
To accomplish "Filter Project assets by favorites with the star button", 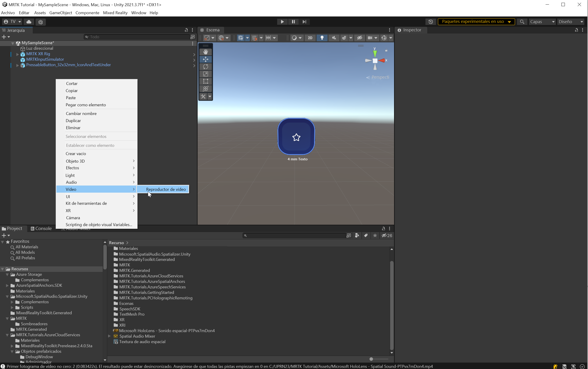I will click(x=375, y=235).
